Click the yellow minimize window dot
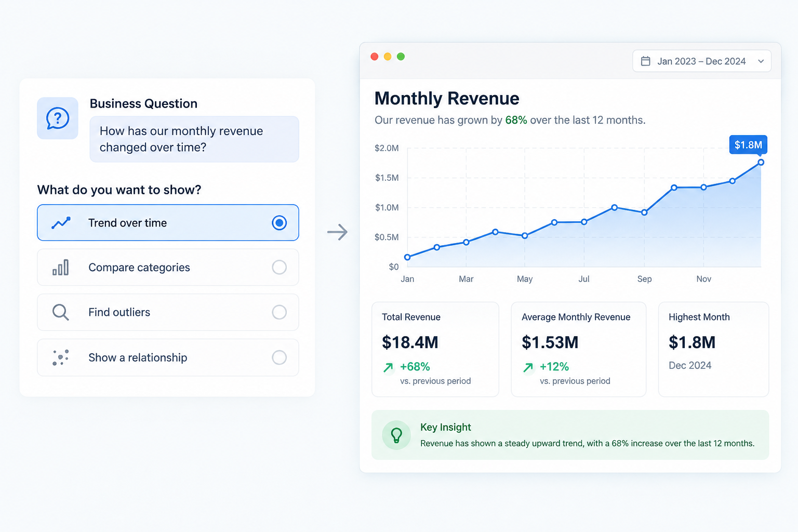The height and width of the screenshot is (532, 798). click(x=388, y=57)
